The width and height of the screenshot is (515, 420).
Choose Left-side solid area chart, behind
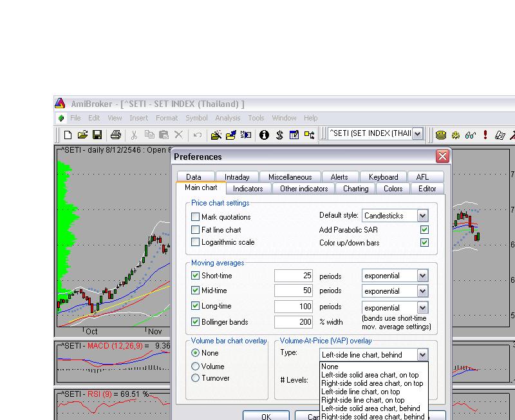coord(374,408)
